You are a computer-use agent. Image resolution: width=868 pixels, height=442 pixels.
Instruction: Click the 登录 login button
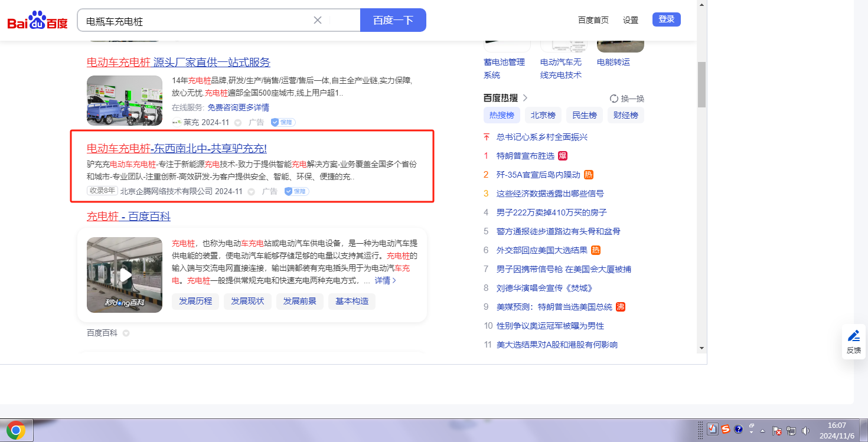(x=666, y=19)
